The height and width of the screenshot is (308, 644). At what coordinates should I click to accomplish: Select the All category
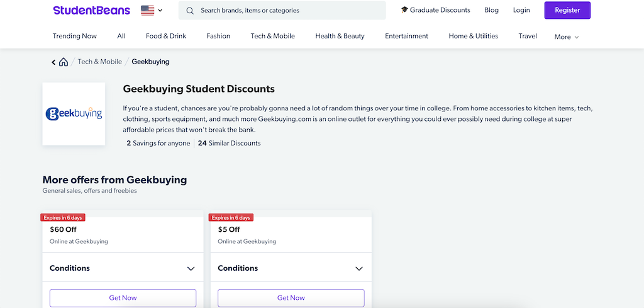(121, 36)
